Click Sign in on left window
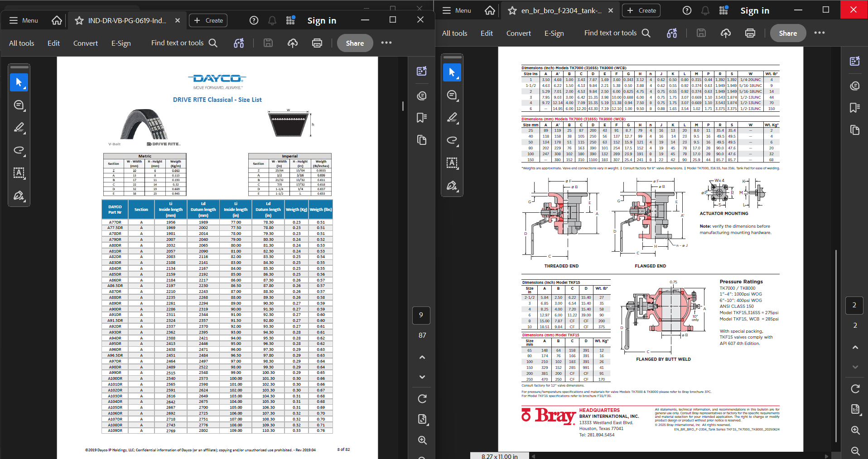The height and width of the screenshot is (459, 868). click(322, 20)
